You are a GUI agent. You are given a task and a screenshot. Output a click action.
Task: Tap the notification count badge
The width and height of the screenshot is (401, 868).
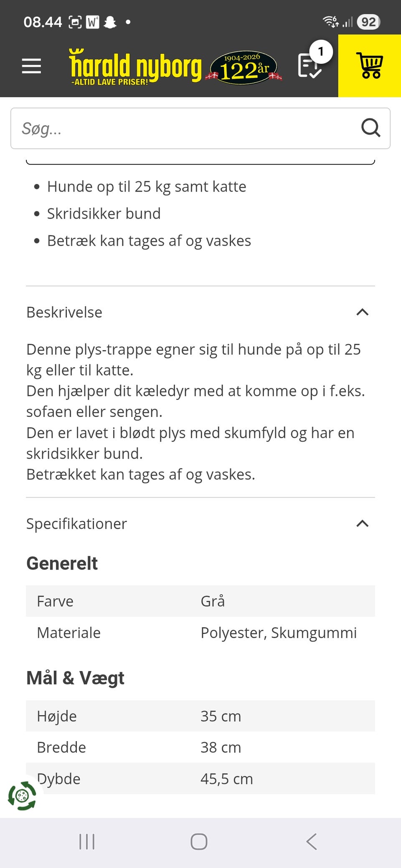point(321,52)
